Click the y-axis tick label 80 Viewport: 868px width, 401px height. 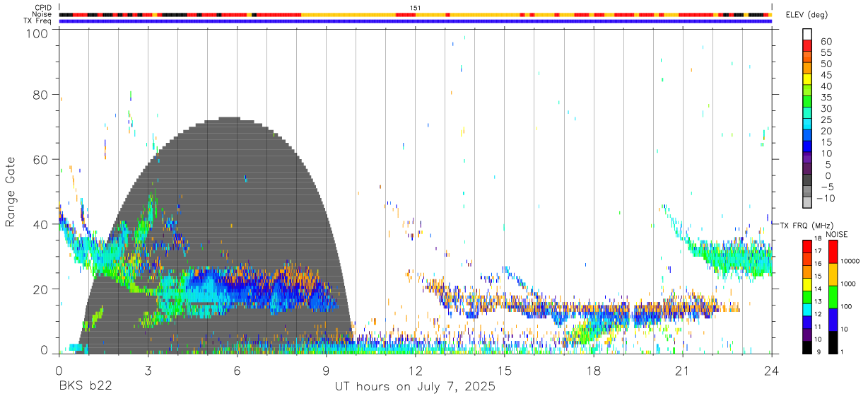coord(41,95)
